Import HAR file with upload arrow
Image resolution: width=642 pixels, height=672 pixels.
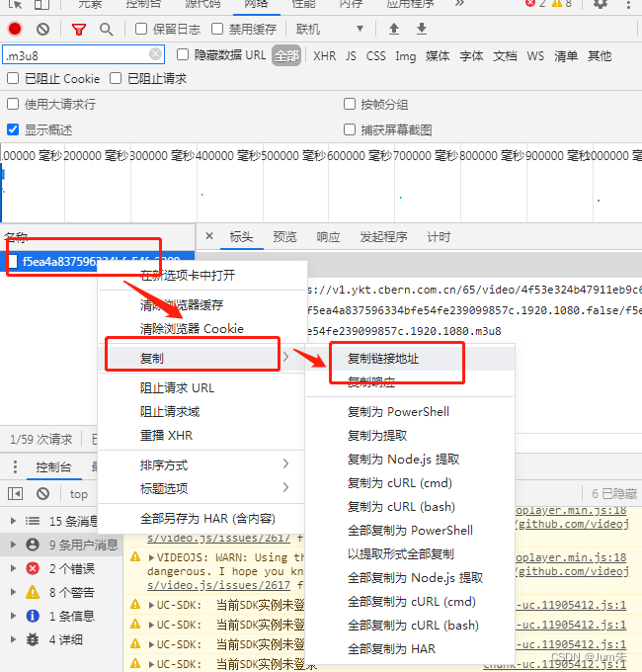tap(394, 29)
